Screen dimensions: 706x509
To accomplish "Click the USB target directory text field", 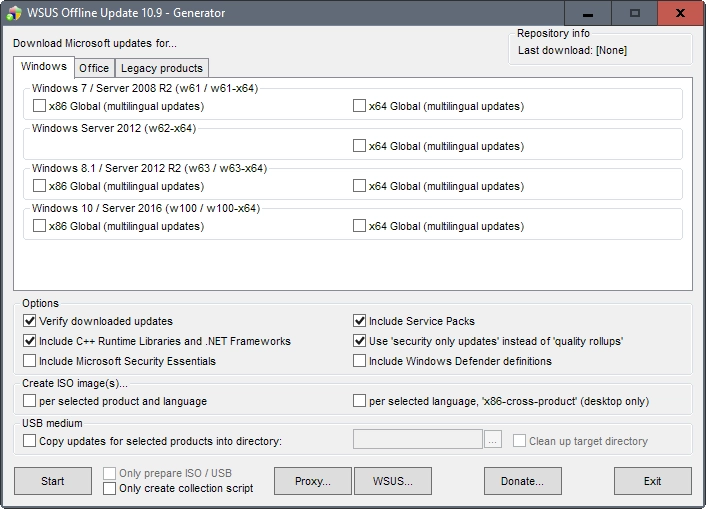I will click(418, 439).
